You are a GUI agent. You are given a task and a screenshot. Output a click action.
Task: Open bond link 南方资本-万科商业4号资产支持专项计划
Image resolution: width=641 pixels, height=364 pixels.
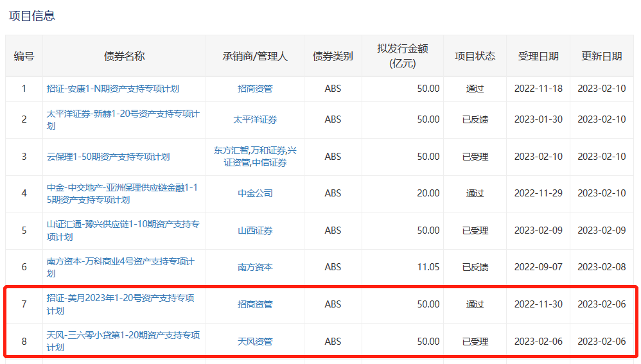(121, 267)
